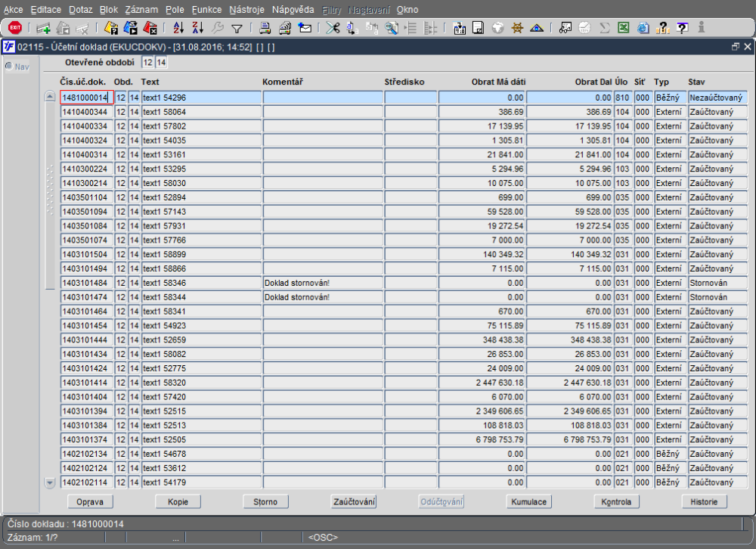Image resolution: width=756 pixels, height=549 pixels.
Task: Click the Internet Explorer browser icon
Action: [643, 28]
